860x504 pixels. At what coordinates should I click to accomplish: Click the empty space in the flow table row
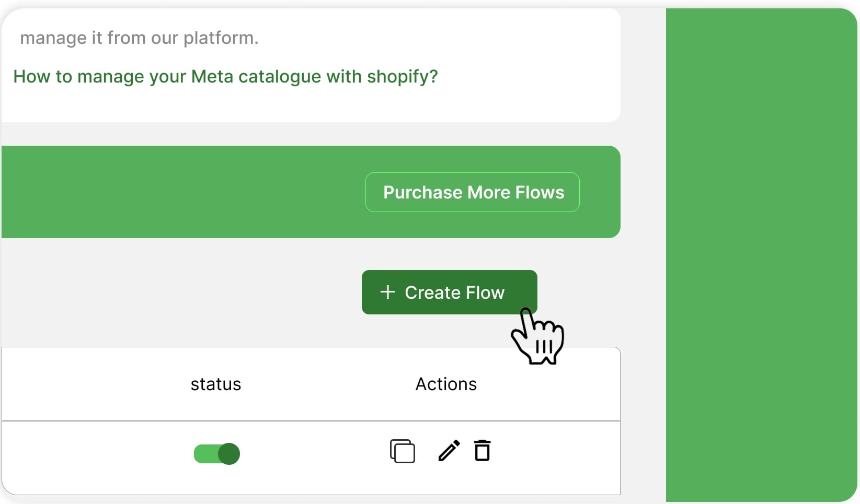click(94, 457)
